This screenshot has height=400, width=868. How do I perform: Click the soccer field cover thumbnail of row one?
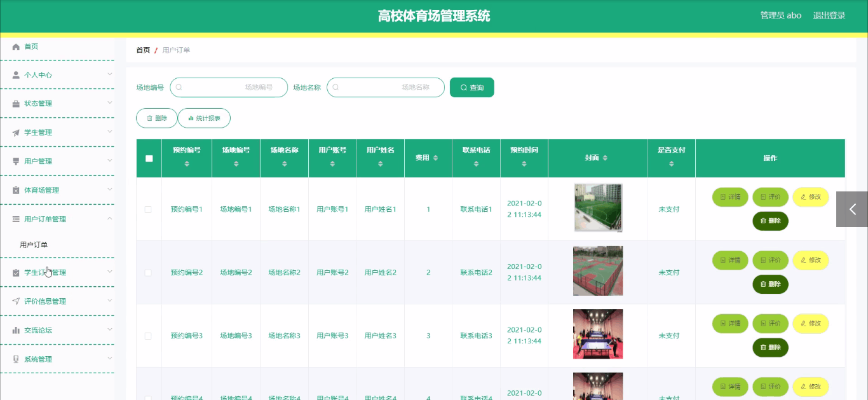(597, 208)
